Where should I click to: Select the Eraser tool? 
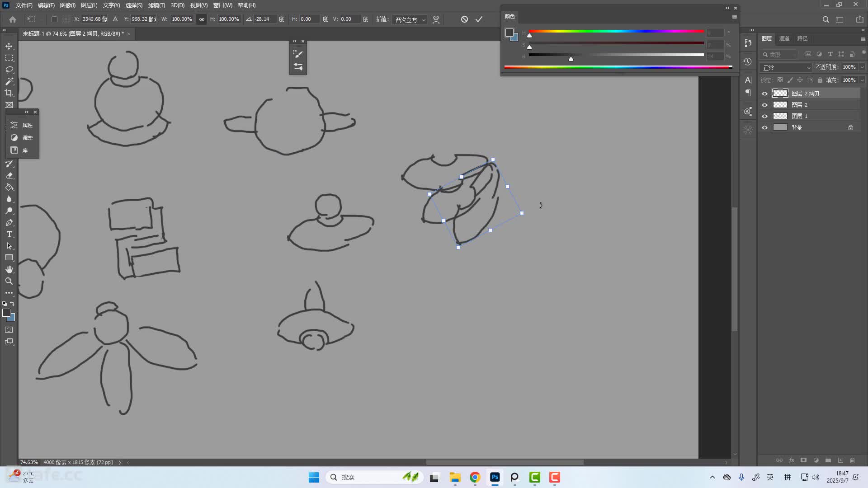point(9,176)
